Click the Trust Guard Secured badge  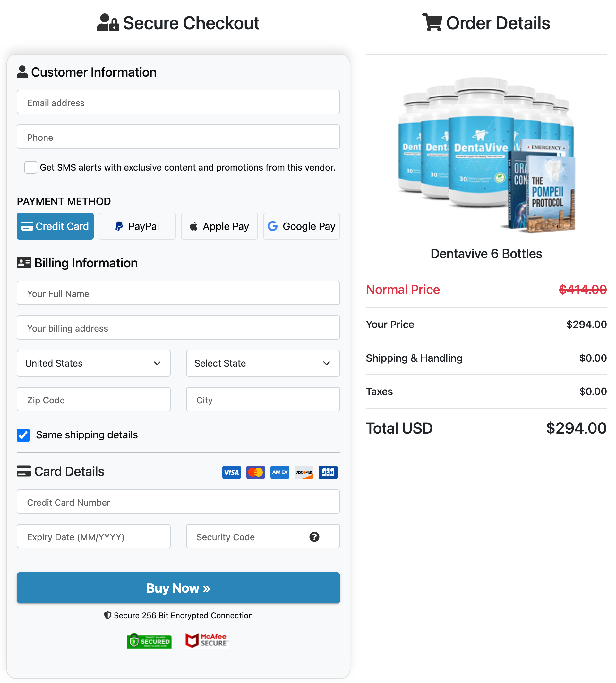[149, 641]
